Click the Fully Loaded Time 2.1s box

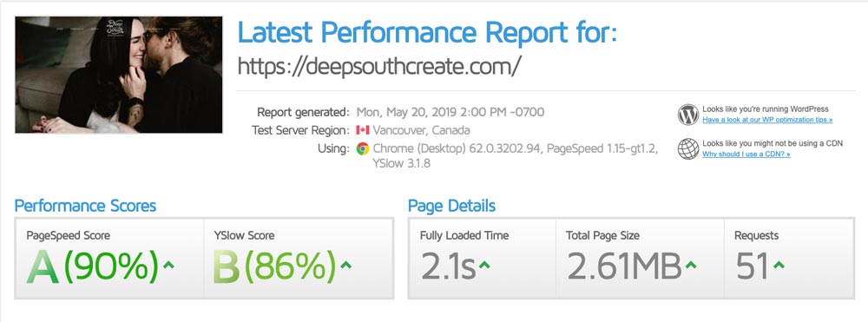click(482, 259)
